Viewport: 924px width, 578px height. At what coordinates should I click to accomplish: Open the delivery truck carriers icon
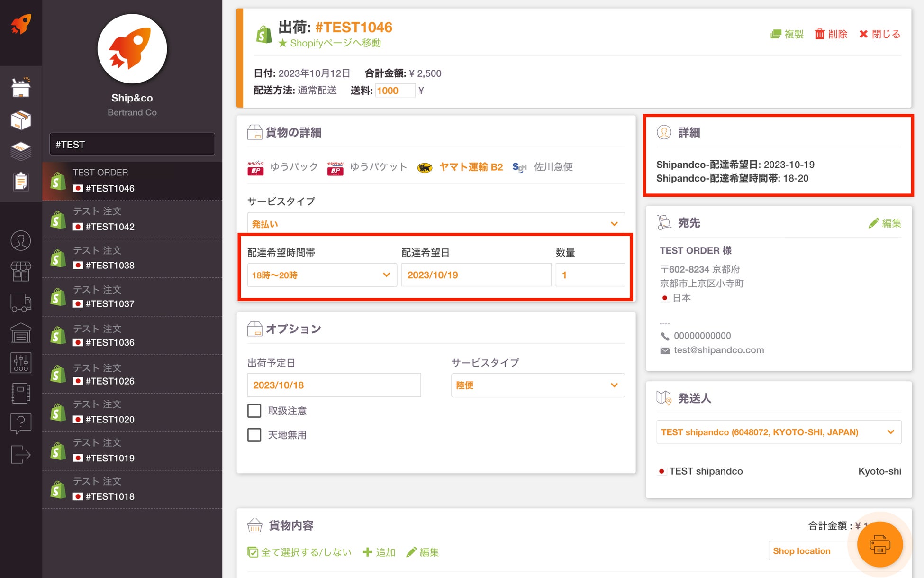click(21, 302)
